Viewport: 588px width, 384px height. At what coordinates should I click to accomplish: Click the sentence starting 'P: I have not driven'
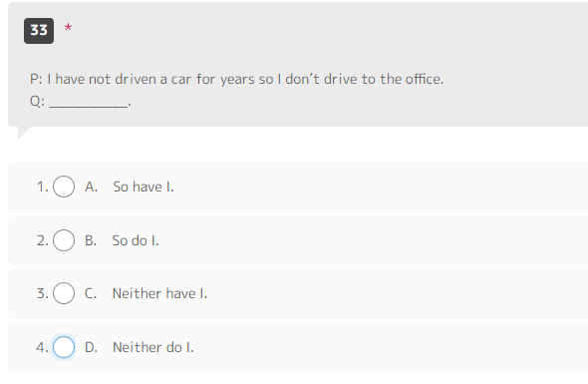[236, 79]
